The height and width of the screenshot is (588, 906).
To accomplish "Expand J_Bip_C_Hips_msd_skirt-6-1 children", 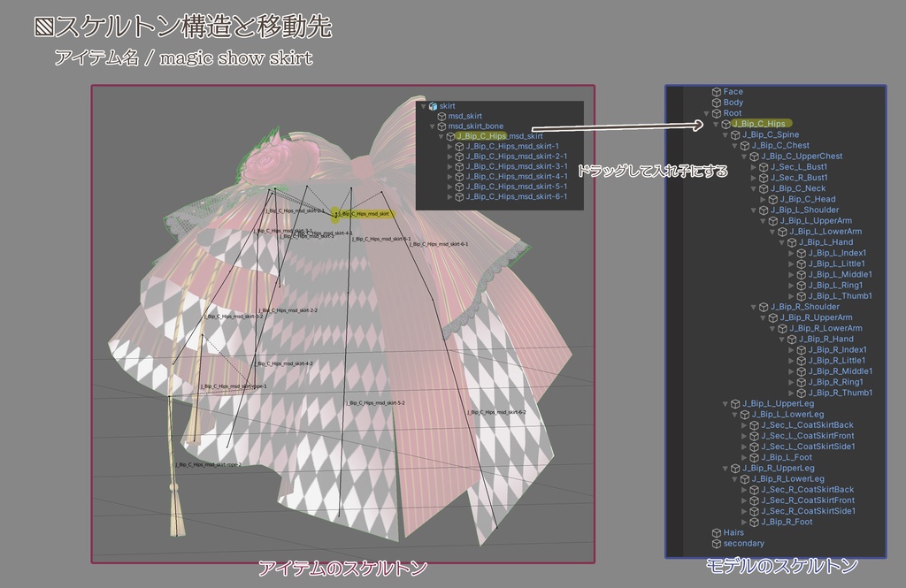I will (450, 197).
